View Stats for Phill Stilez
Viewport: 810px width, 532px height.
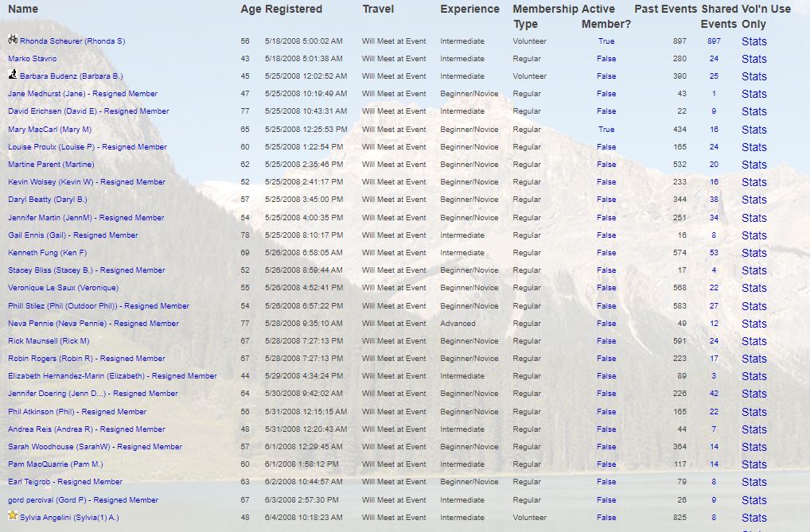pyautogui.click(x=754, y=306)
